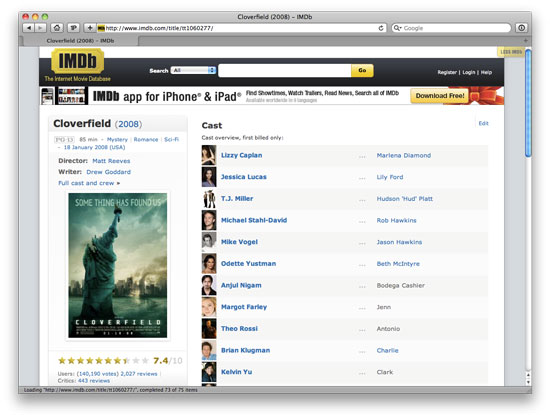Click the yellow tab at top right of the page
Screen dimensions: 550x415
point(511,52)
